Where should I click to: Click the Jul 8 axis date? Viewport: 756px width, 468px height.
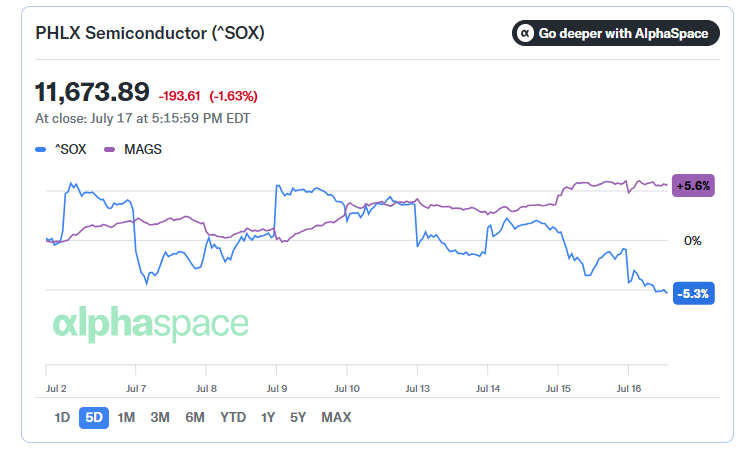click(206, 388)
